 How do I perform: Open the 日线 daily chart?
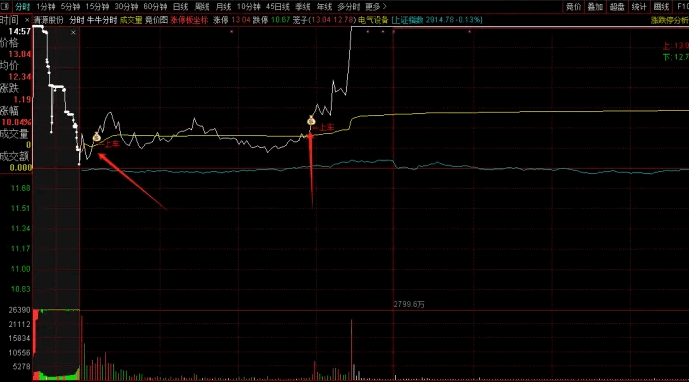(x=181, y=7)
